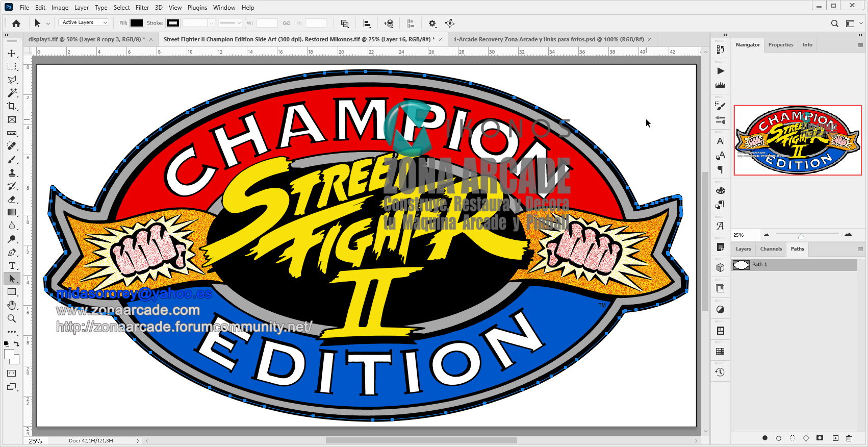The height and width of the screenshot is (447, 868).
Task: Select the Frame tool
Action: tap(12, 119)
